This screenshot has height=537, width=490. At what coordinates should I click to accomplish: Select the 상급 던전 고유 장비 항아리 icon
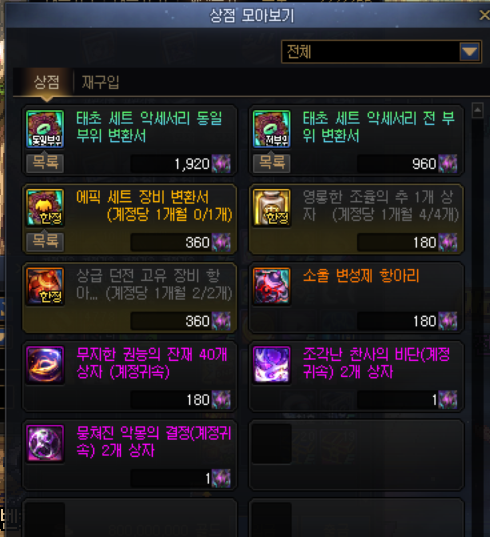point(45,286)
